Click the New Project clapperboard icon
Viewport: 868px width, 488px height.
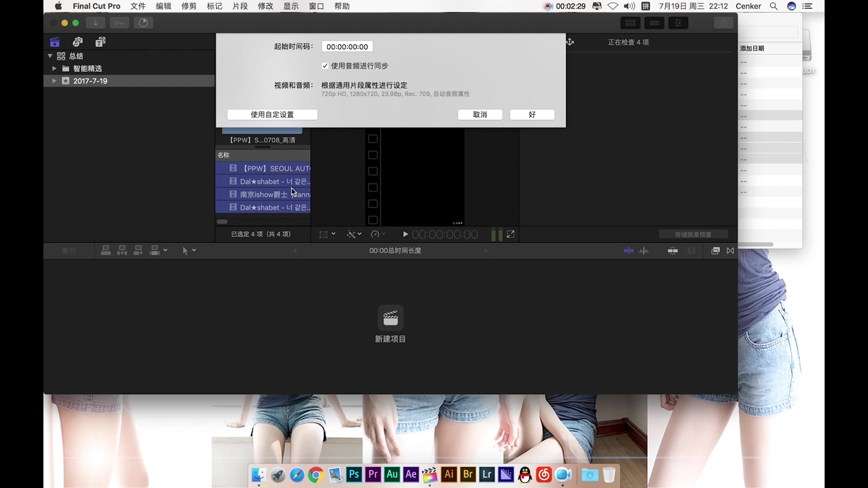391,318
